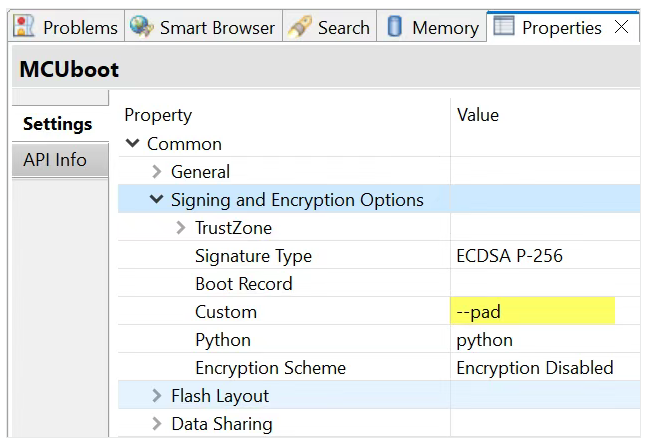Click the Encryption Scheme property label
Image resolution: width=645 pixels, height=445 pixels.
point(270,368)
